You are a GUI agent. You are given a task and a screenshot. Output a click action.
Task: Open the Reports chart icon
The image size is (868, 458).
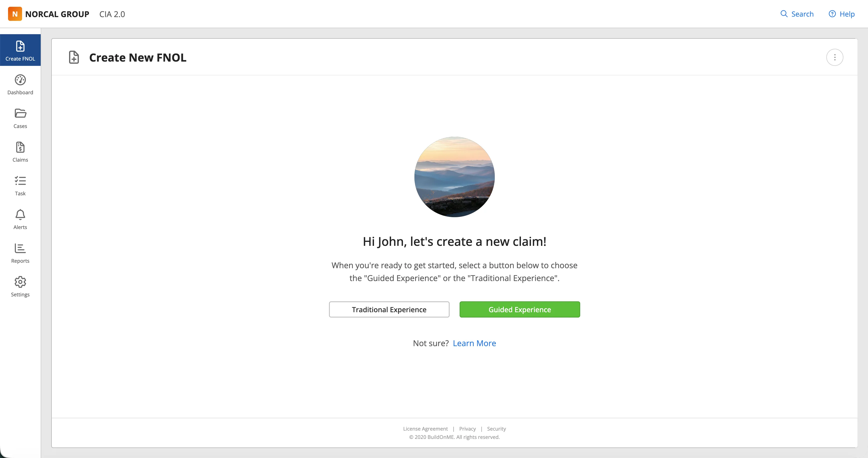pyautogui.click(x=20, y=248)
